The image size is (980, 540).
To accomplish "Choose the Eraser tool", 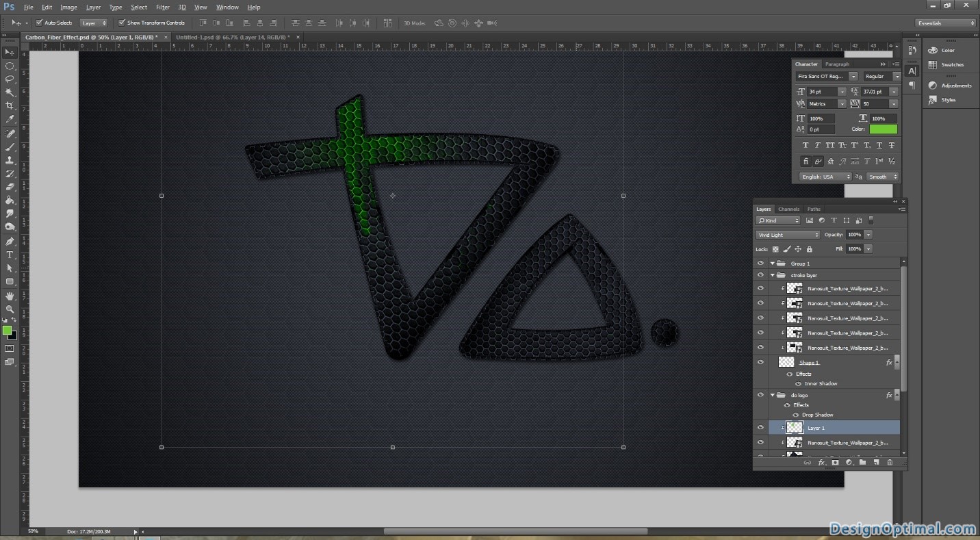I will click(x=10, y=187).
